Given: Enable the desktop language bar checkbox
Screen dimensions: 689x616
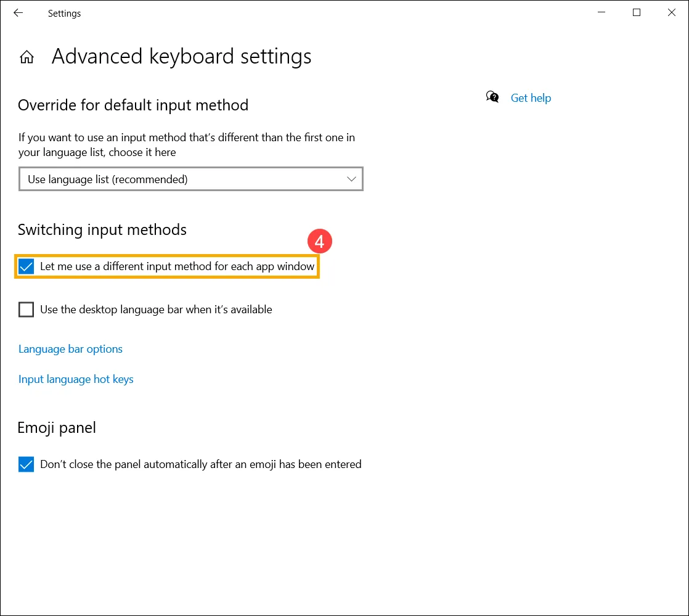Looking at the screenshot, I should (26, 310).
